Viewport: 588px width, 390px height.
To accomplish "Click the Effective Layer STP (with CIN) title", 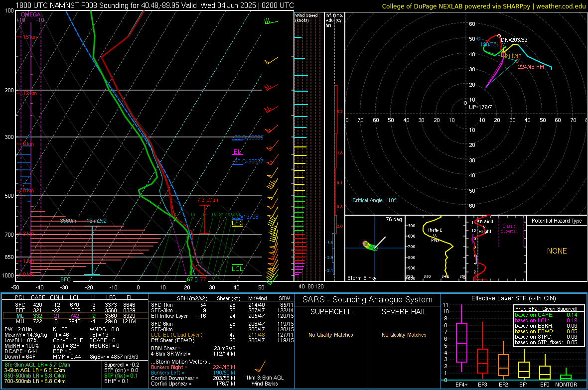I will point(513,298).
